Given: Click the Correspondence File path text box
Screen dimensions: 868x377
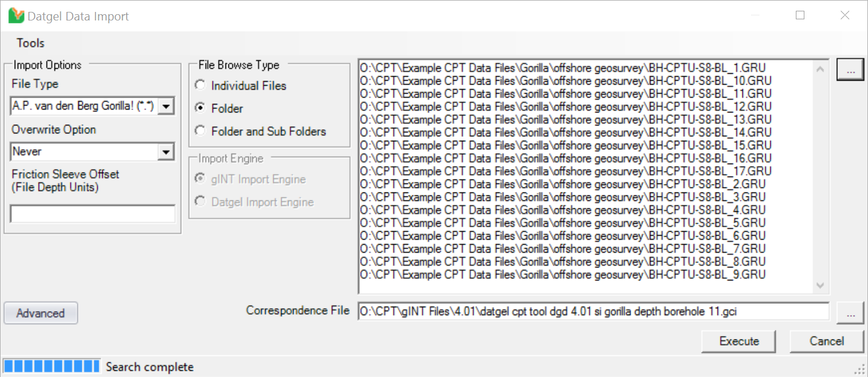Looking at the screenshot, I should coord(591,311).
